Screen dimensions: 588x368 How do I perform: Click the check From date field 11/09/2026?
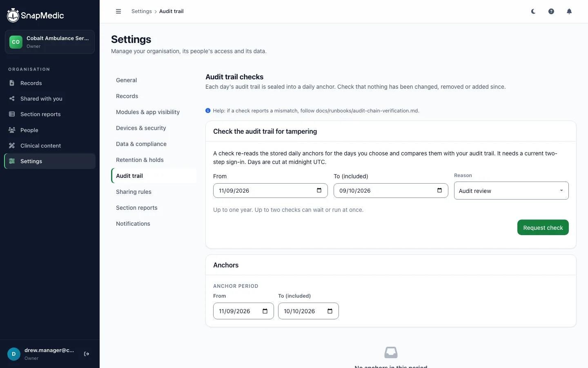(270, 191)
